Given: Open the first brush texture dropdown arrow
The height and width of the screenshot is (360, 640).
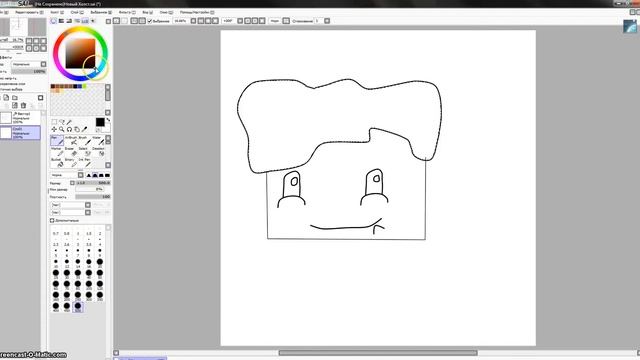Looking at the screenshot, I should pos(88,205).
